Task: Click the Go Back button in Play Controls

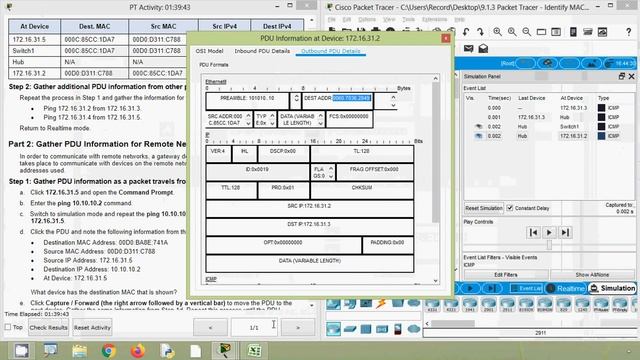Action: tap(533, 232)
